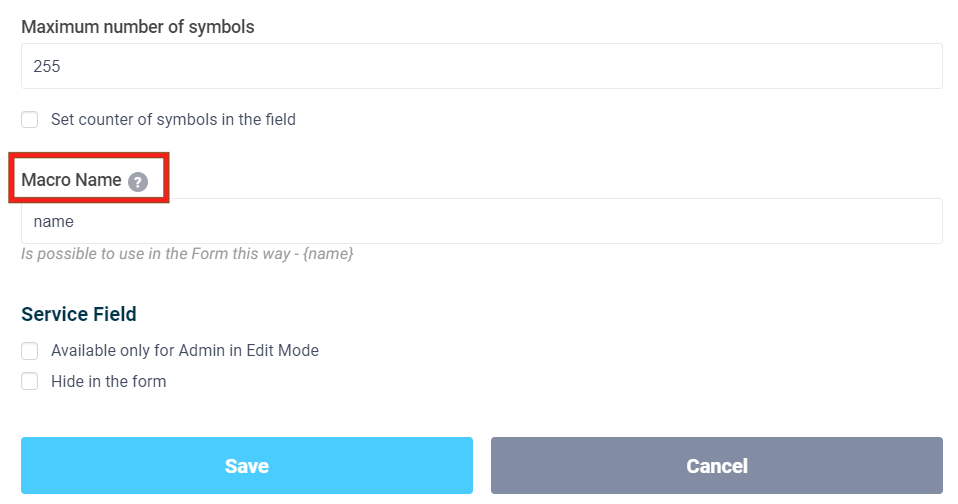Tick the Hide in the form checkbox
The width and height of the screenshot is (958, 504).
coord(30,381)
